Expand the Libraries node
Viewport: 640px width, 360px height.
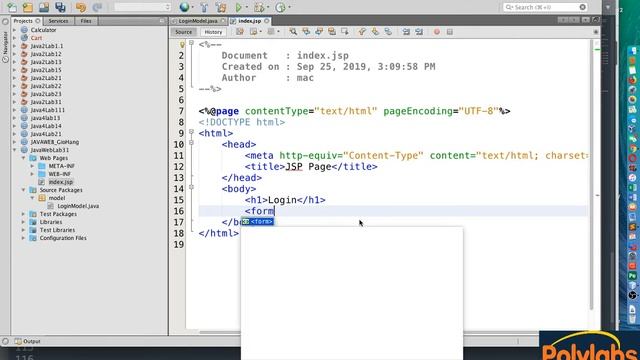[x=23, y=222]
